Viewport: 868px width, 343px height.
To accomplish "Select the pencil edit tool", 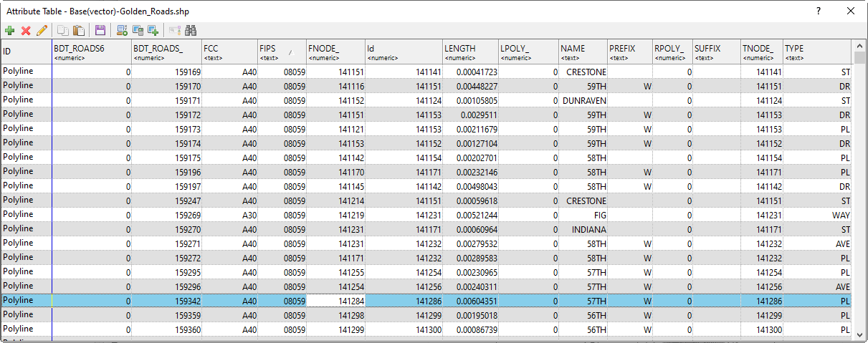I will (42, 30).
